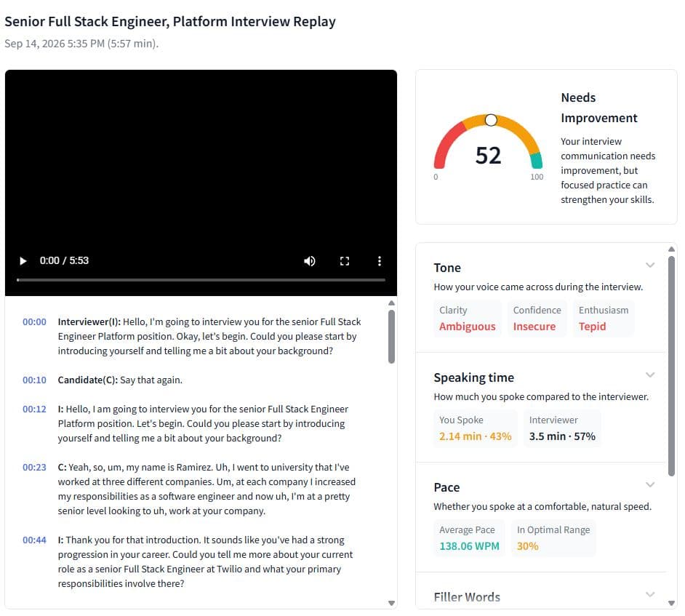Click the Interviewer 3.5 min card

pos(562,428)
